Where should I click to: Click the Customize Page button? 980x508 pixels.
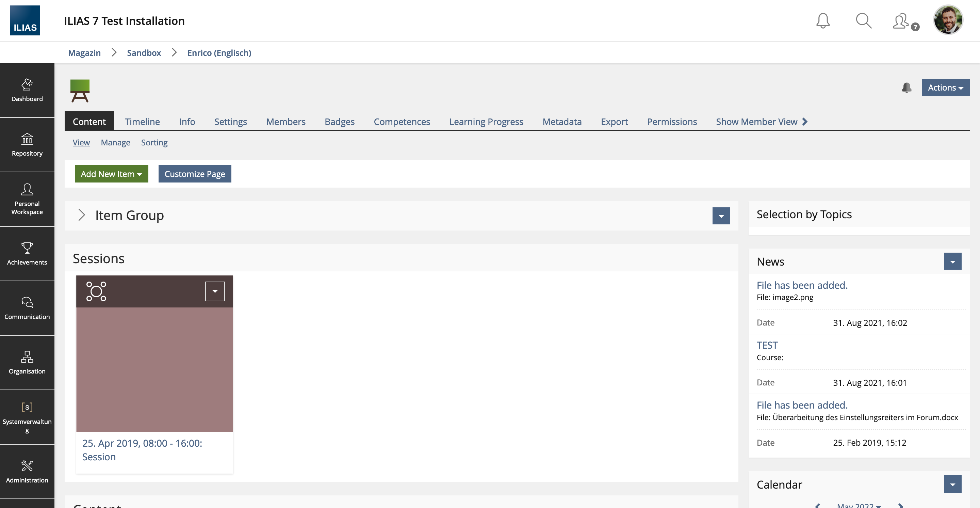coord(194,174)
